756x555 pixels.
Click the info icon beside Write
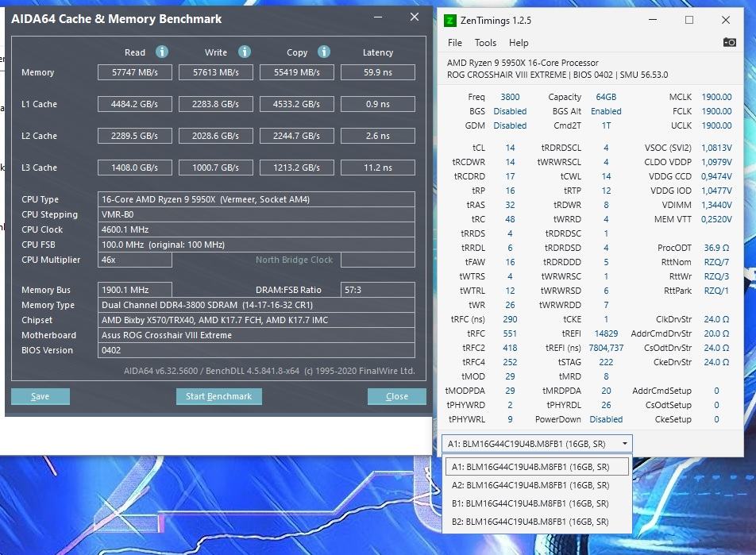point(245,52)
